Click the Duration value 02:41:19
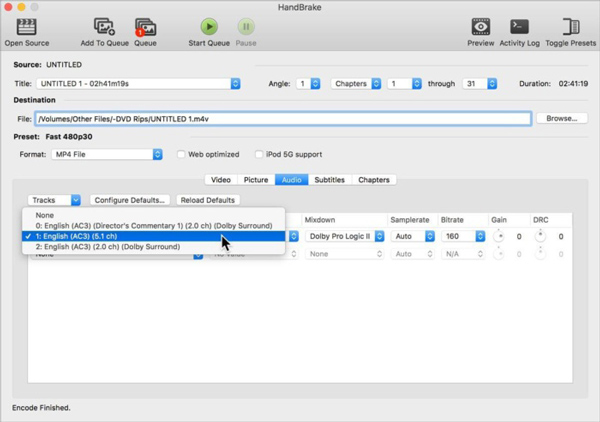The width and height of the screenshot is (600, 422). (573, 83)
